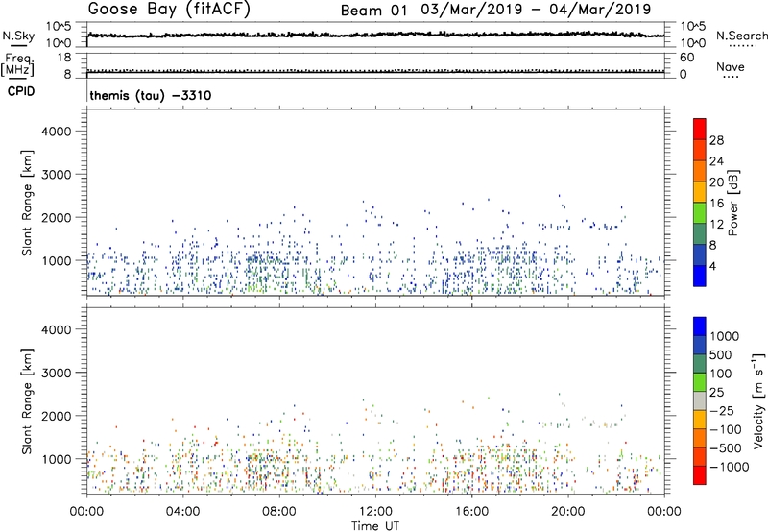Click the 4000 tick on the power panel axis

[57, 132]
